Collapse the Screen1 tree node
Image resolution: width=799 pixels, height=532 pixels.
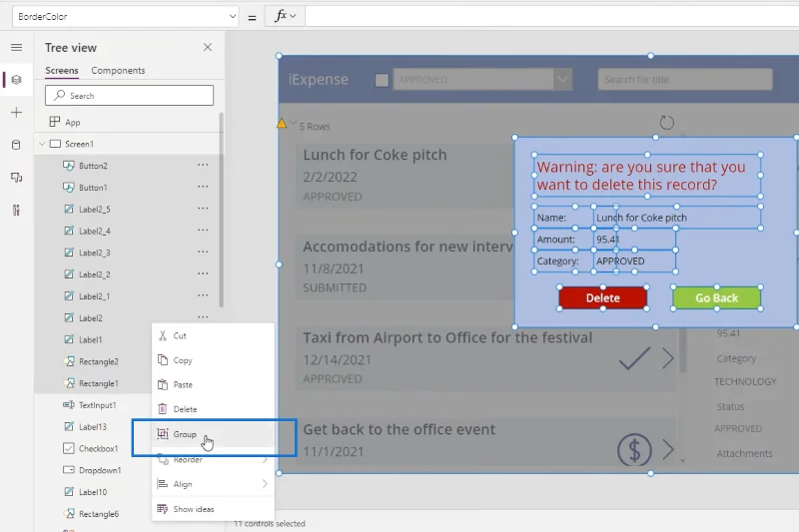(x=42, y=144)
